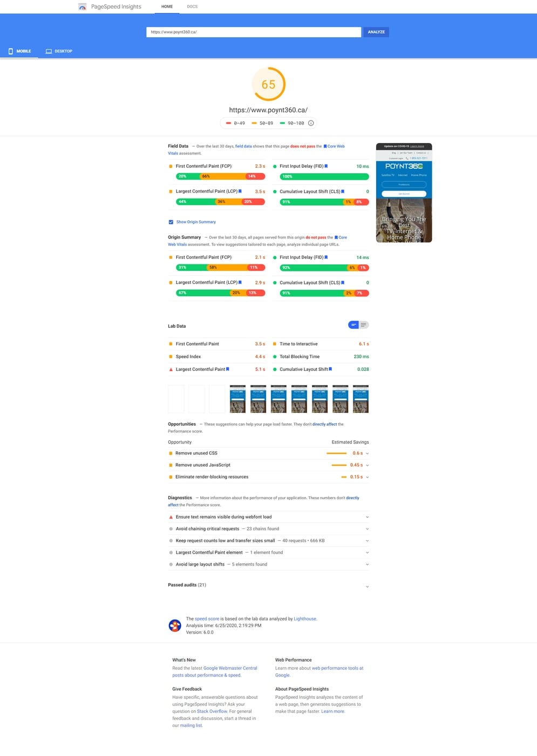Click the desktop monitor icon in tab bar

click(49, 51)
